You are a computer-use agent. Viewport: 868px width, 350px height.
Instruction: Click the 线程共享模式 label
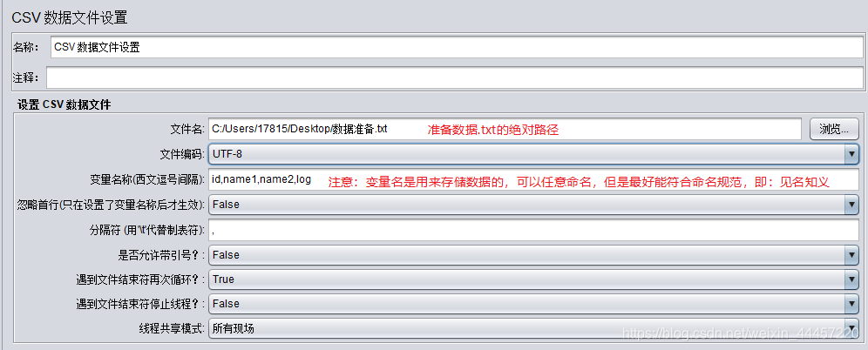pyautogui.click(x=173, y=328)
